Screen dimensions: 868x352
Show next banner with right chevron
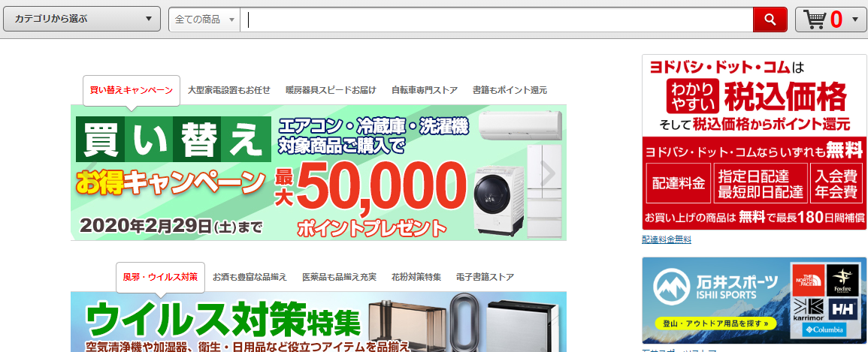(548, 173)
